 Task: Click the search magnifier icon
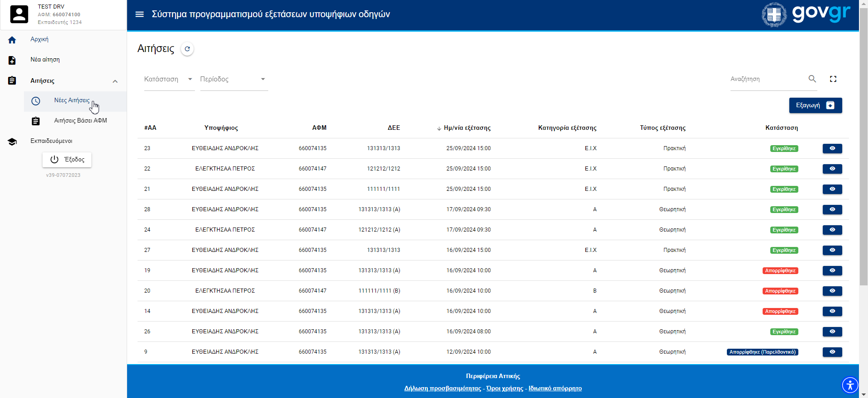(812, 79)
